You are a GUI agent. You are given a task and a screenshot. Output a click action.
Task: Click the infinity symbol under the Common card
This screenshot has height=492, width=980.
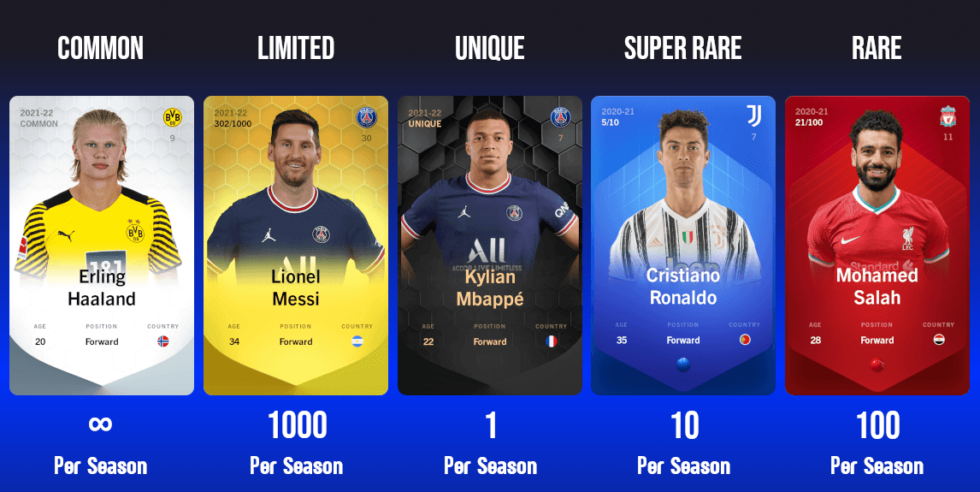click(x=100, y=424)
